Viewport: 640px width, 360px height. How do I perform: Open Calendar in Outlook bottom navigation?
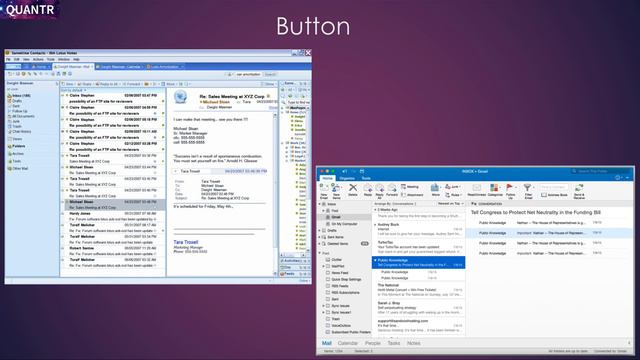click(348, 343)
